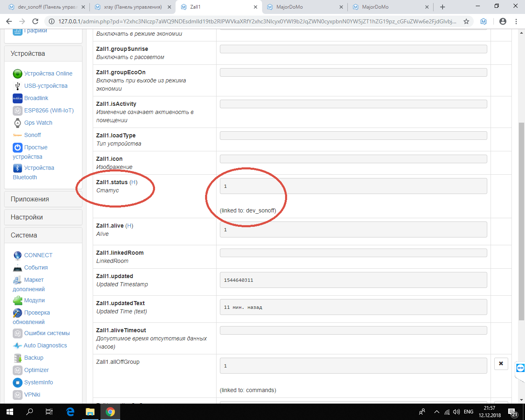525x420 pixels.
Task: Click the TeamViewer side panel icon
Action: point(520,368)
